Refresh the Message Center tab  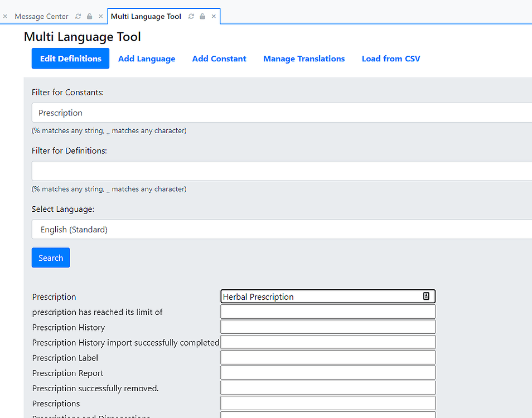[x=78, y=16]
